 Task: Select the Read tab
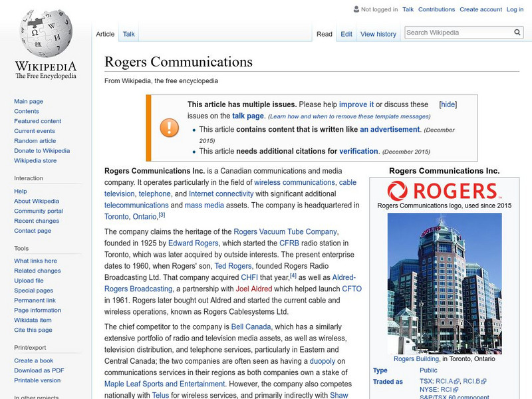(x=325, y=35)
